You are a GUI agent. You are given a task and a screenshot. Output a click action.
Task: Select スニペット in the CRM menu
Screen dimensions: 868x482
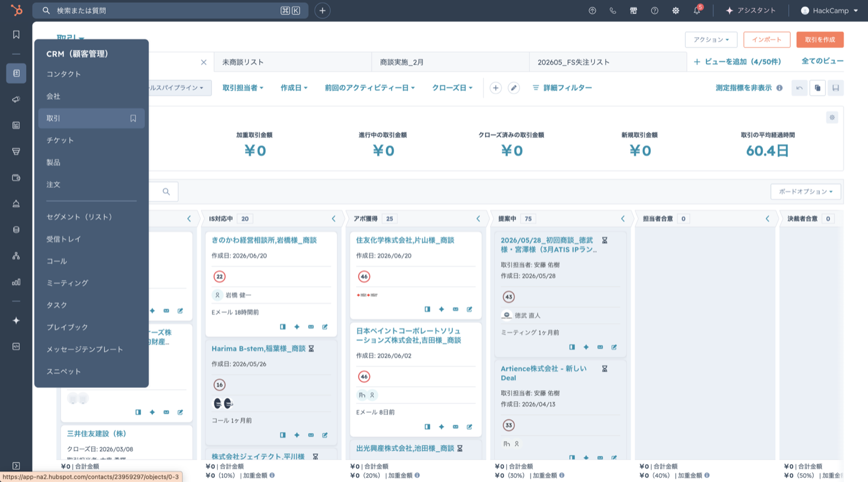(91, 371)
